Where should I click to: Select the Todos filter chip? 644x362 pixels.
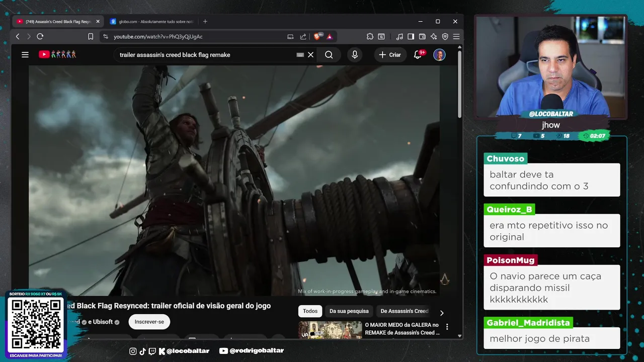[x=310, y=311]
